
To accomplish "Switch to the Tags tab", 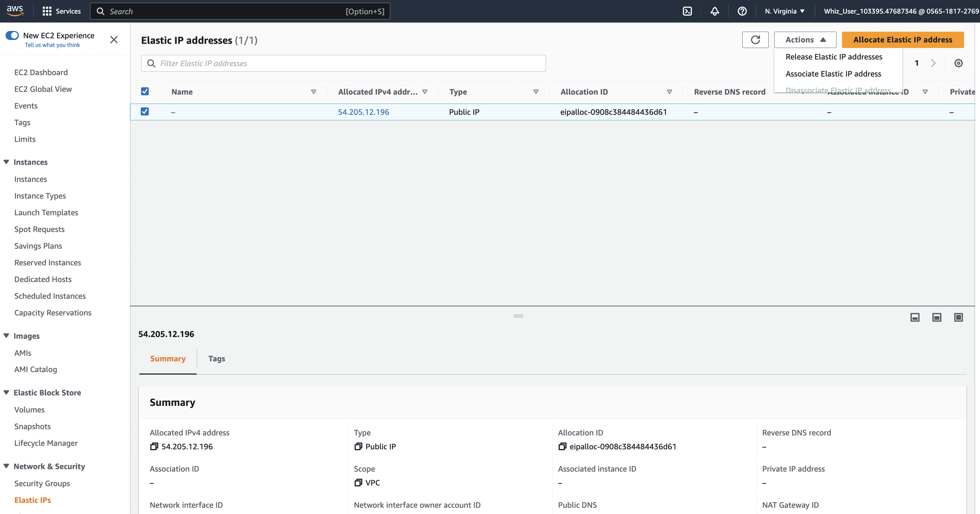I will [x=217, y=359].
